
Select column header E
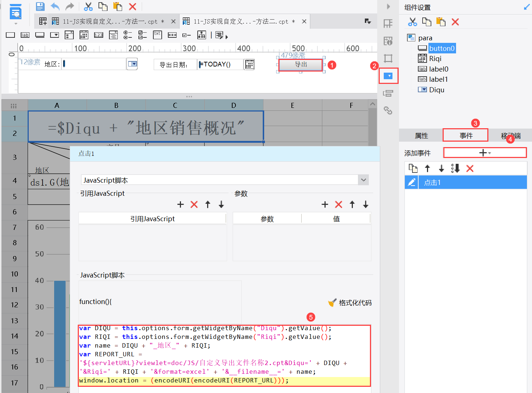293,105
